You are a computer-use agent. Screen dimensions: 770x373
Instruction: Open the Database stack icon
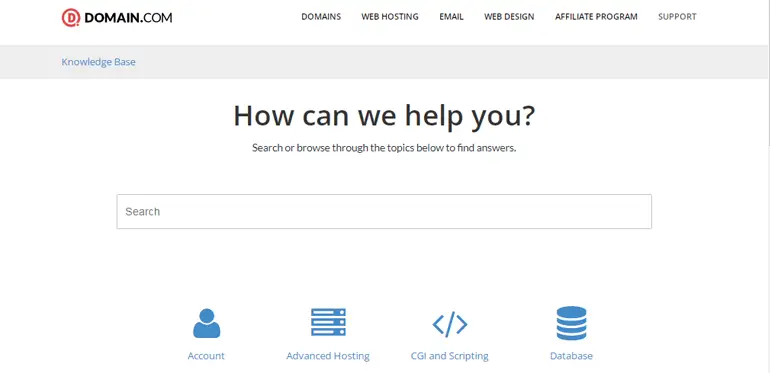click(571, 323)
